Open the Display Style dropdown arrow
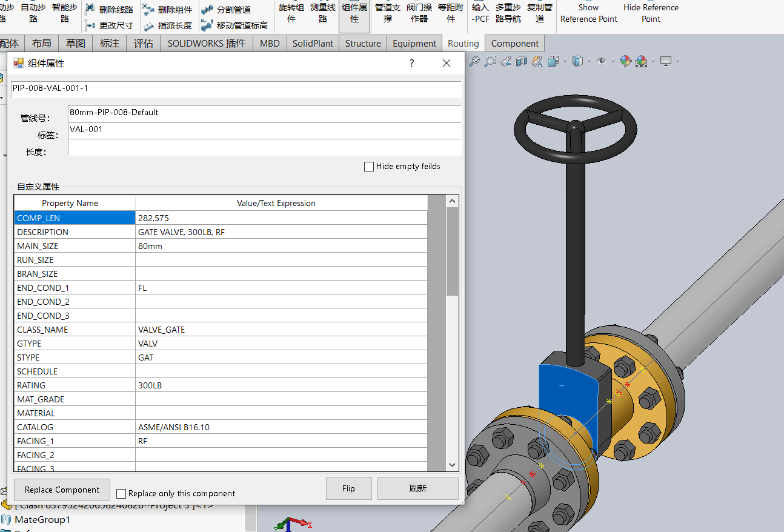This screenshot has width=784, height=532. click(589, 61)
